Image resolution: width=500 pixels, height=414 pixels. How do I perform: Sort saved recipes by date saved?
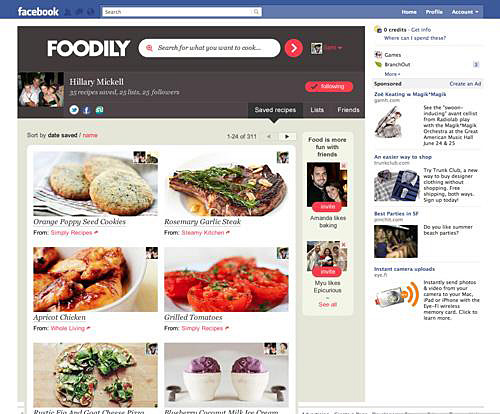pyautogui.click(x=62, y=135)
